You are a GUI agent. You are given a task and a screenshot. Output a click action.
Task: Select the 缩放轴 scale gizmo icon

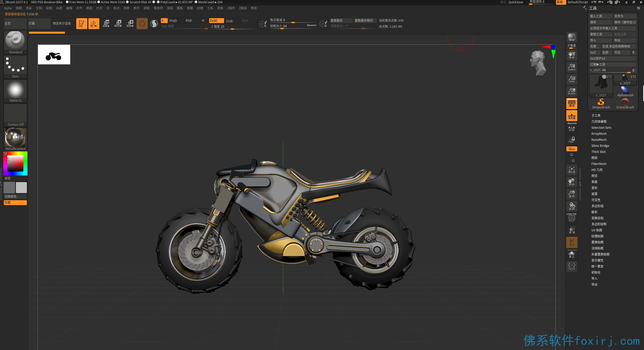[118, 23]
